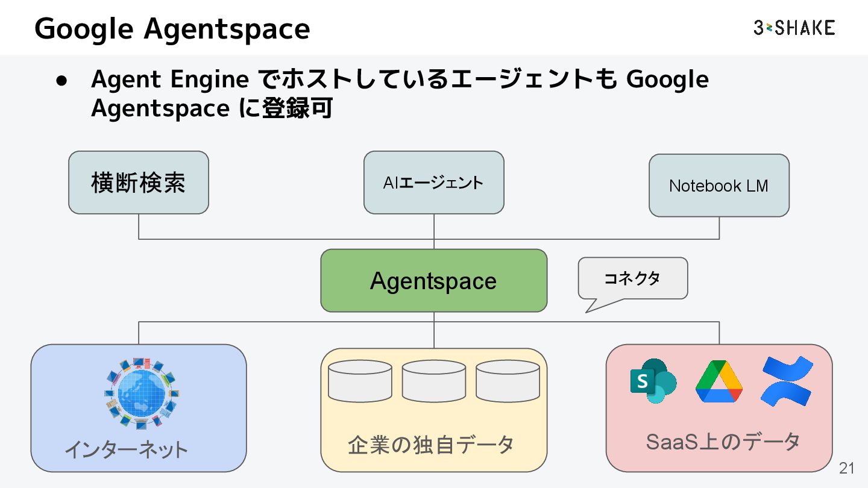Click the internet globe icon

(x=142, y=393)
